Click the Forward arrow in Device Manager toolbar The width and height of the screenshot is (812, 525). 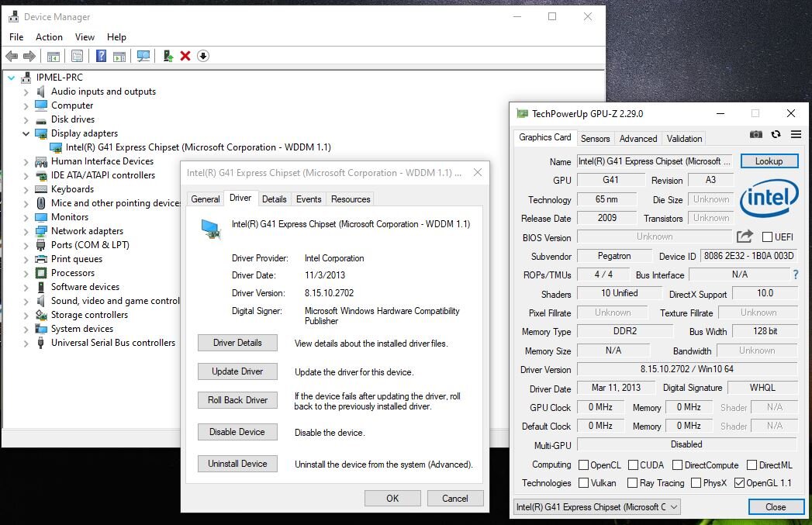[x=29, y=56]
